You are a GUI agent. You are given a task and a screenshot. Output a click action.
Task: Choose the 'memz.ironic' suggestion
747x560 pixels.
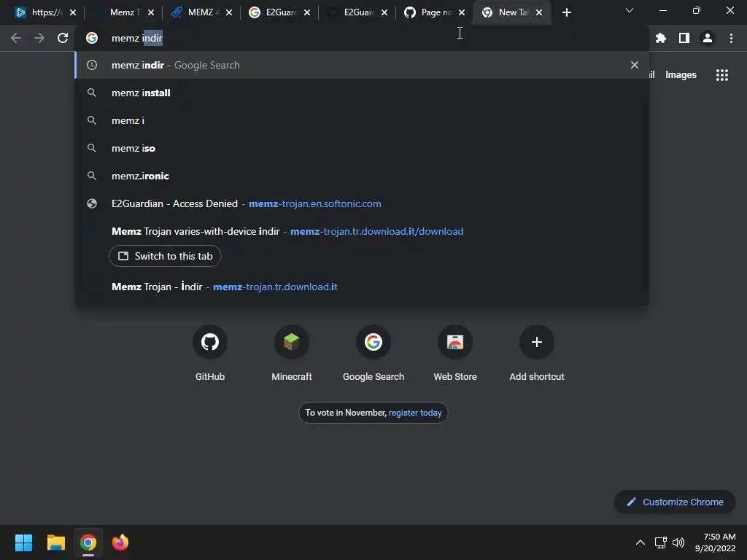pyautogui.click(x=362, y=176)
